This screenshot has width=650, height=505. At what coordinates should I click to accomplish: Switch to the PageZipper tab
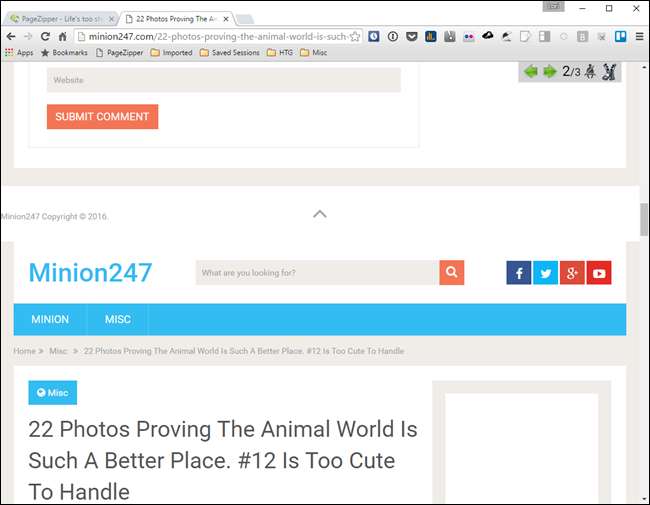(62, 19)
